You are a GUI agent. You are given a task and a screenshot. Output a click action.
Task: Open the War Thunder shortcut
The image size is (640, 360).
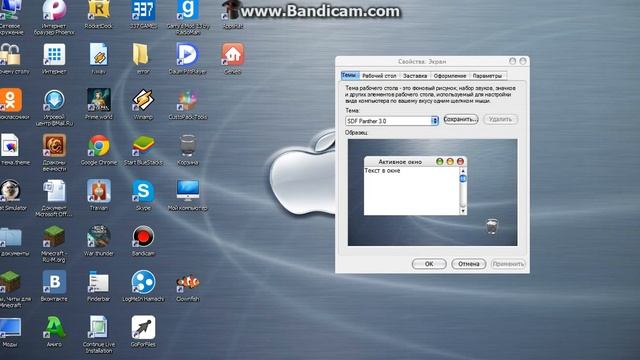[99, 237]
